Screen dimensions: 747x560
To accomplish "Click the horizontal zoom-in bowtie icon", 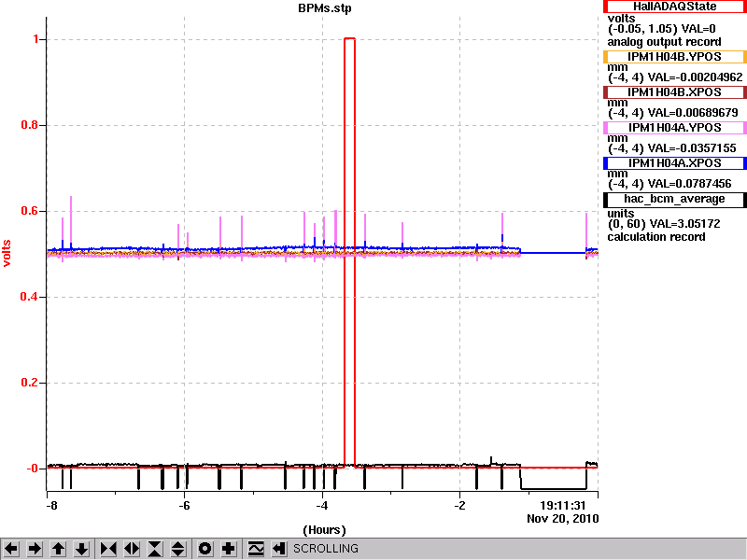I will pyautogui.click(x=108, y=549).
